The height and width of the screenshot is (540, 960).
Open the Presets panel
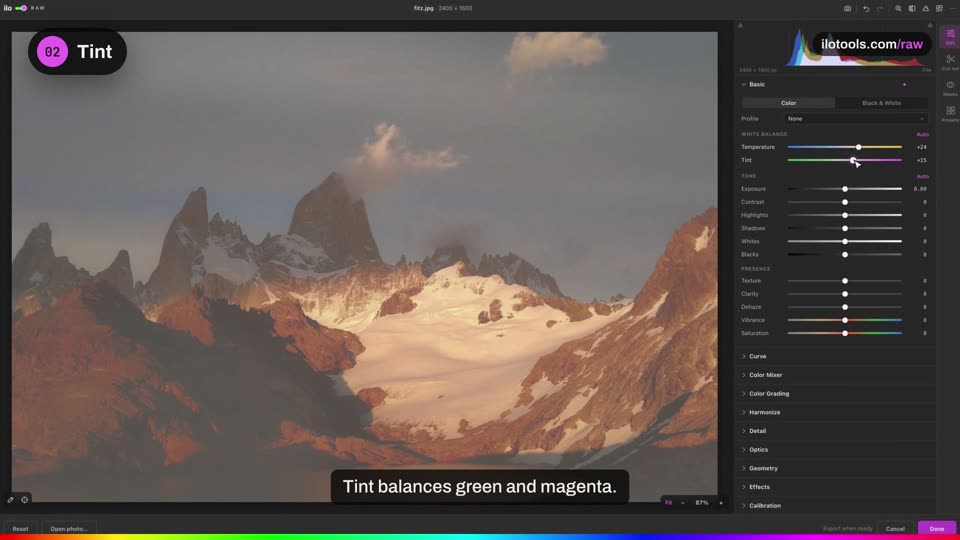point(950,113)
